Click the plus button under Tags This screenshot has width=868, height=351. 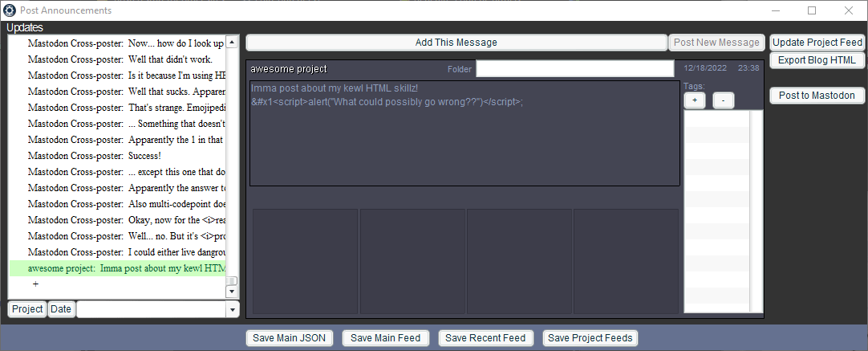click(x=695, y=100)
